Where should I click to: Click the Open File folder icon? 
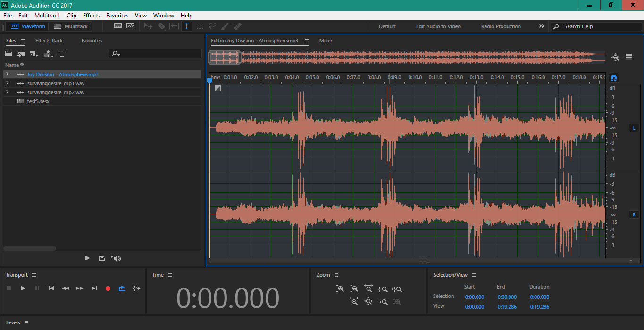pyautogui.click(x=8, y=54)
